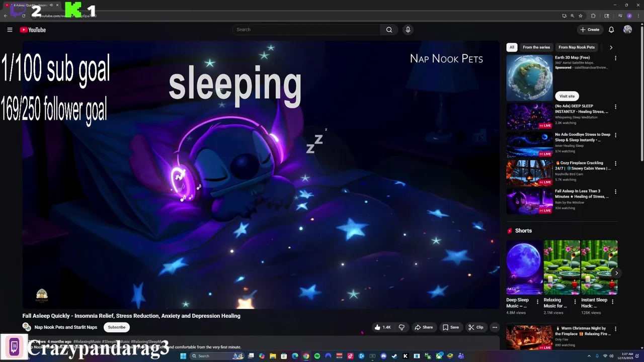
Task: Open the notifications bell
Action: [x=611, y=30]
